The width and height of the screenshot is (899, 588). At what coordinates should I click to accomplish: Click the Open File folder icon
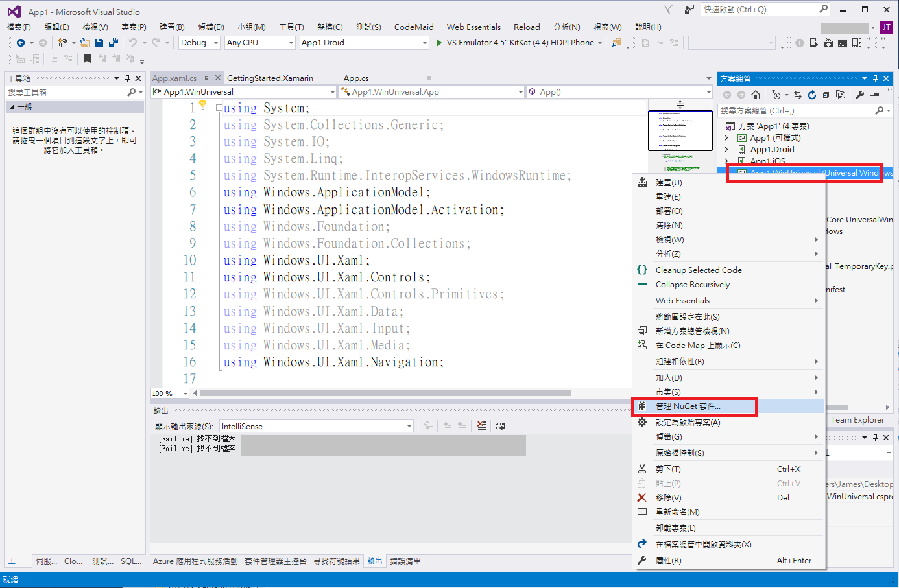[85, 43]
